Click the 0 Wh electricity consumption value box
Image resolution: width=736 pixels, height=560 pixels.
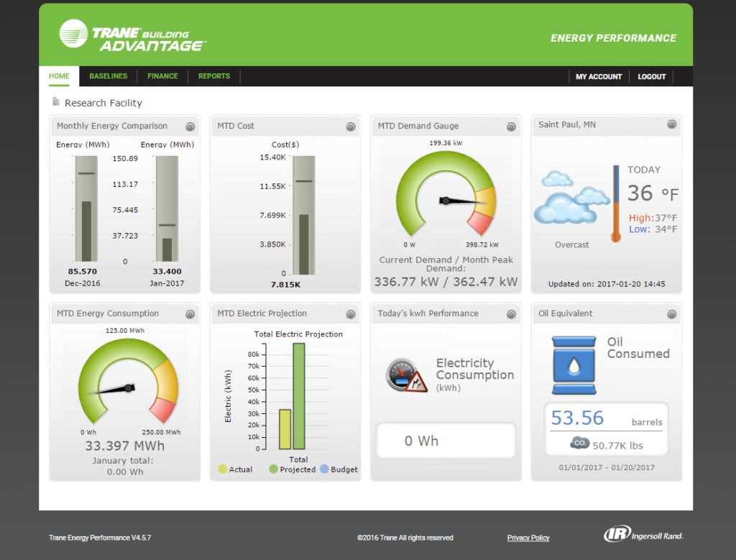pos(446,441)
